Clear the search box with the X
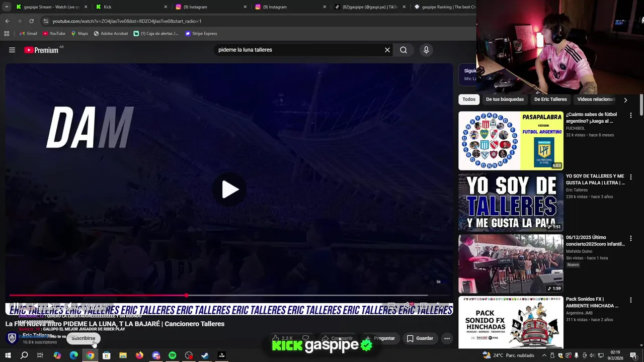This screenshot has width=644, height=362. pos(387,50)
